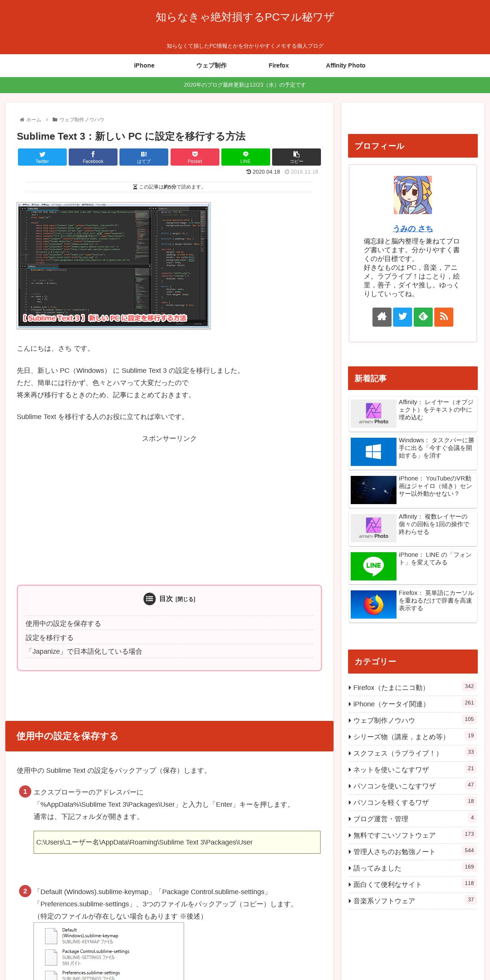Share article via Twitter button
This screenshot has height=980, width=490.
[x=42, y=157]
